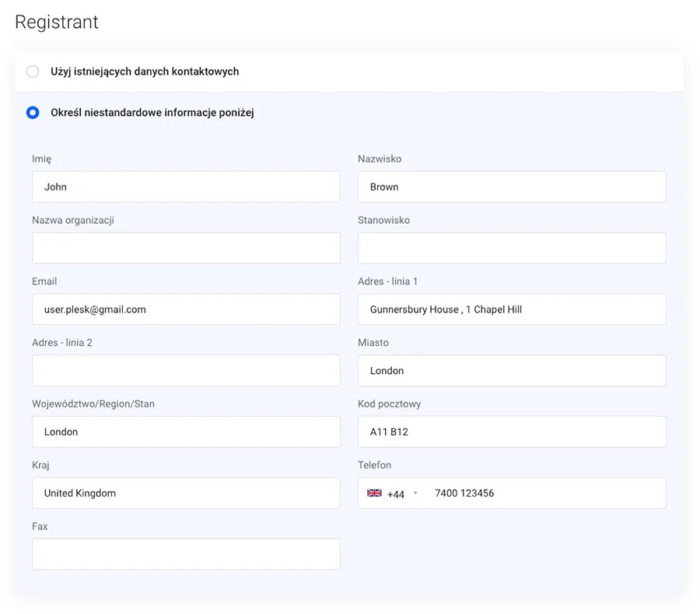
Task: Click the Registrant heading
Action: [x=57, y=22]
